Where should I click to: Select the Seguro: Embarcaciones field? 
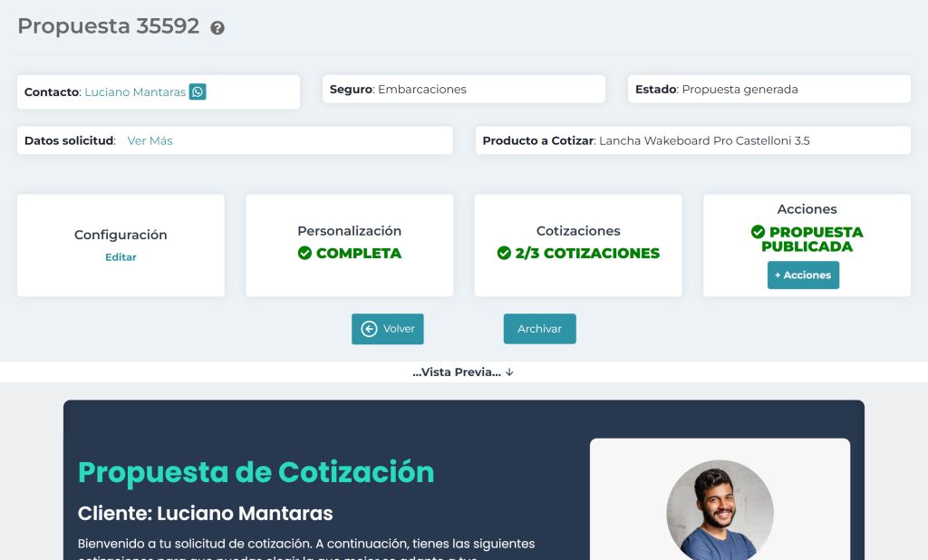coord(462,90)
